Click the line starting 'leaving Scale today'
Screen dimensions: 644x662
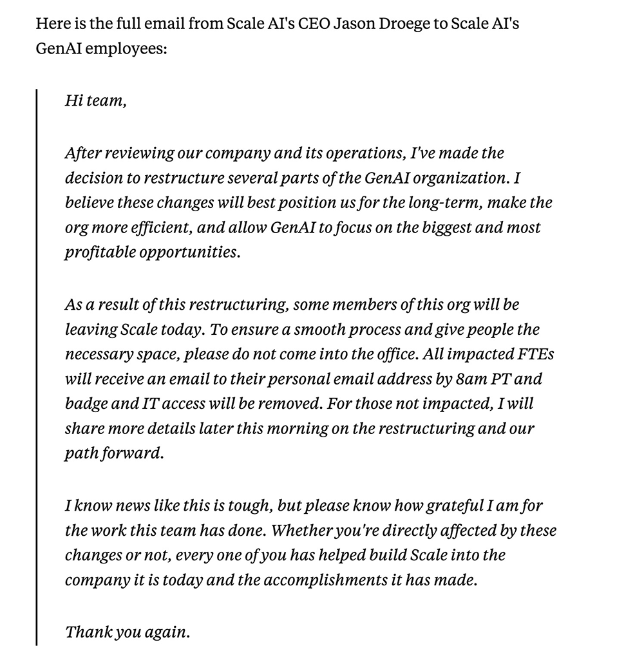coord(302,330)
